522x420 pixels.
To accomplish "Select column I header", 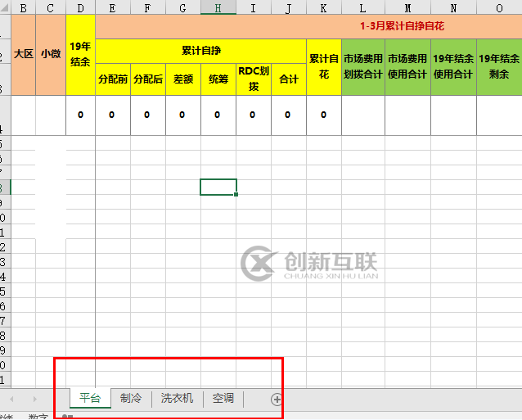I will 254,7.
